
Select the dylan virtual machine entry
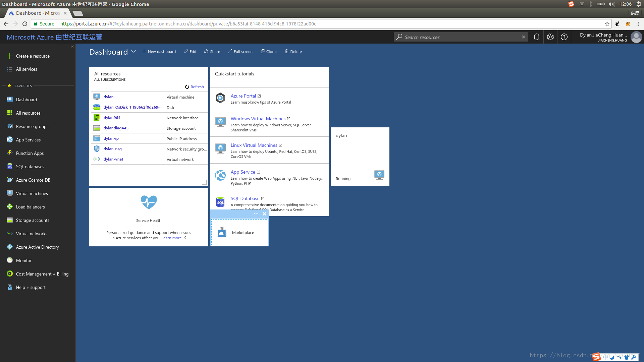click(108, 96)
